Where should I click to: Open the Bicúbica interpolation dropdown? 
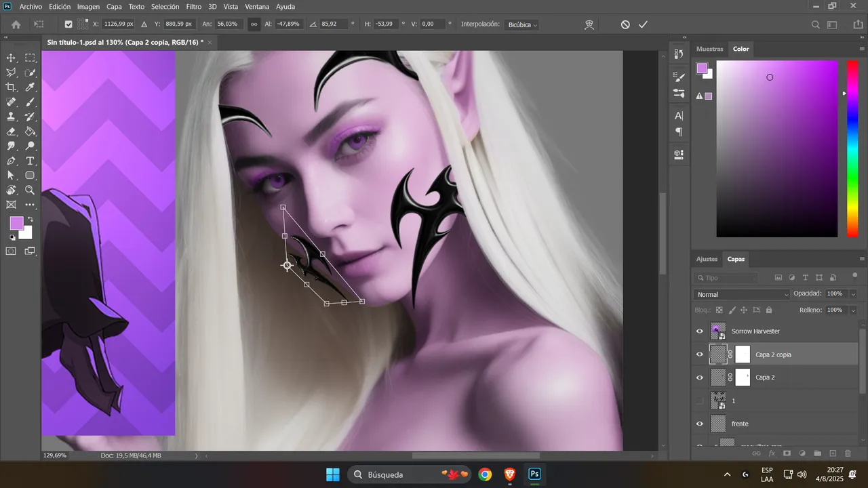point(522,24)
